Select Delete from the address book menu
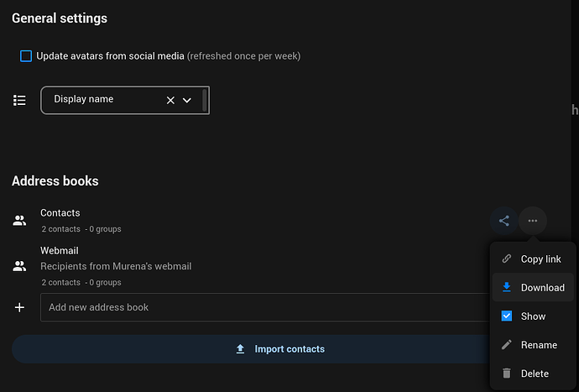 click(533, 374)
